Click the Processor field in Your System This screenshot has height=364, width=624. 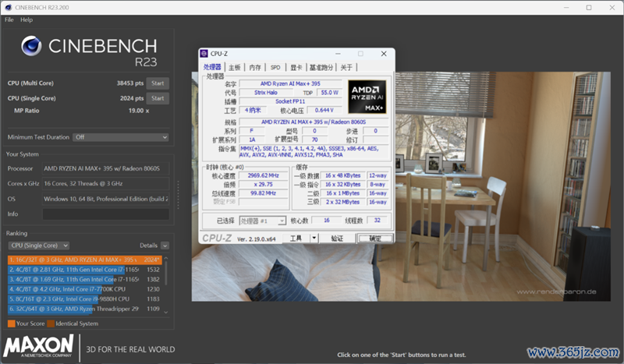(106, 168)
